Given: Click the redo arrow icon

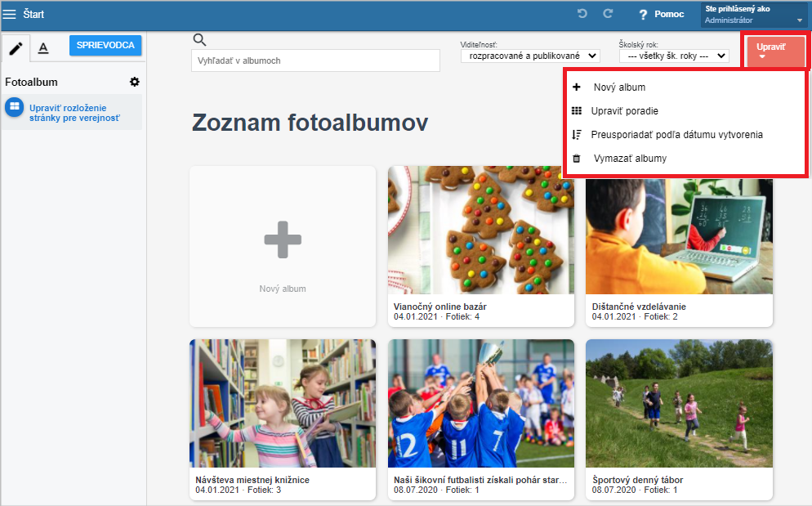Looking at the screenshot, I should point(608,13).
